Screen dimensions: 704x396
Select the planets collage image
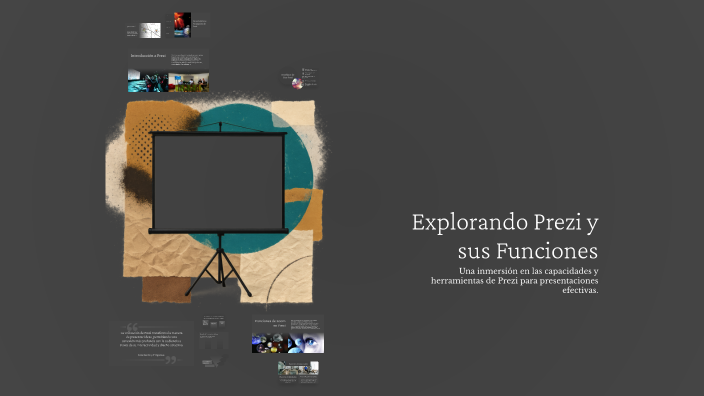270,343
